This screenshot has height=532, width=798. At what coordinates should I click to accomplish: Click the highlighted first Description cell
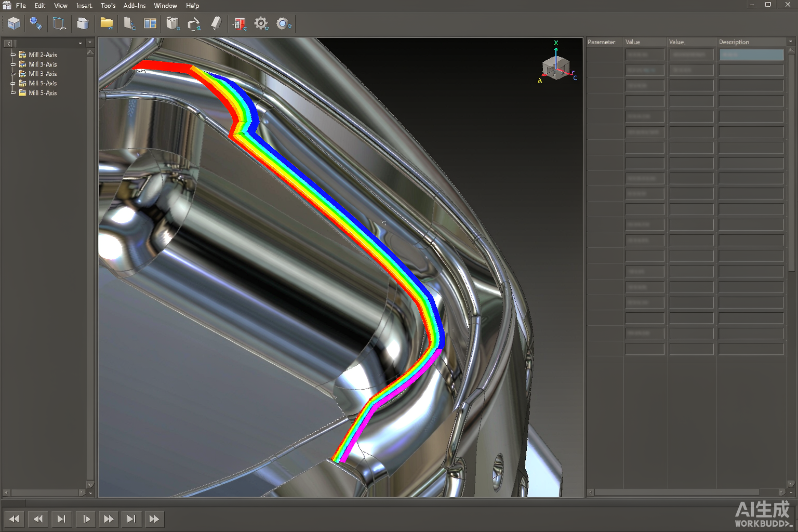[751, 54]
